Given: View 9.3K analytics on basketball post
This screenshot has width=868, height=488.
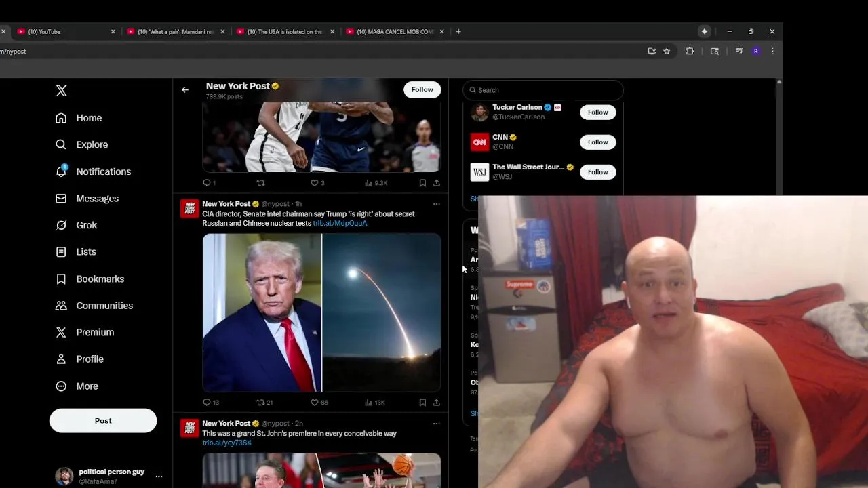Looking at the screenshot, I should [x=376, y=183].
